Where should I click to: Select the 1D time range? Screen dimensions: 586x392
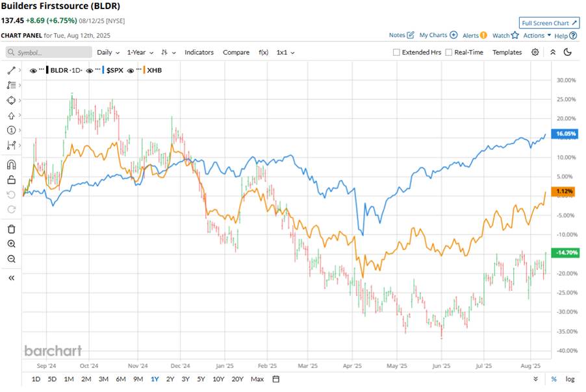click(x=36, y=379)
